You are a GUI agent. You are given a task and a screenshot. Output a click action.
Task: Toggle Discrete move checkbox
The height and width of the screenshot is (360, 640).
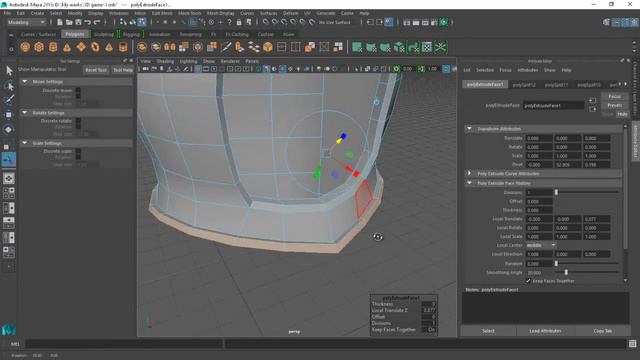[78, 90]
